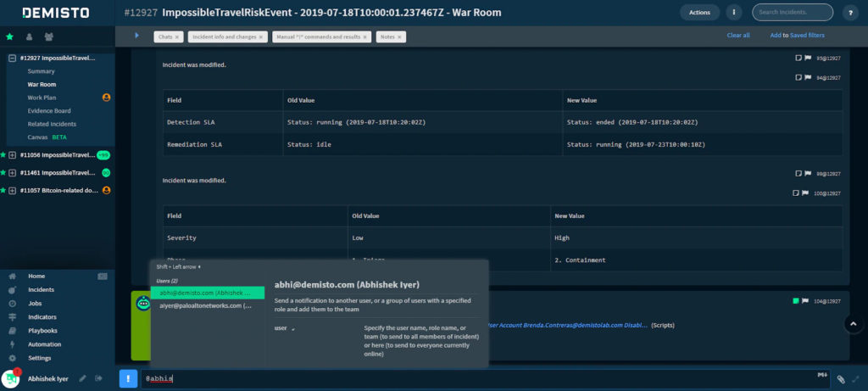Screen dimensions: 868x391
Task: Click the Jobs clock icon
Action: [x=12, y=304]
